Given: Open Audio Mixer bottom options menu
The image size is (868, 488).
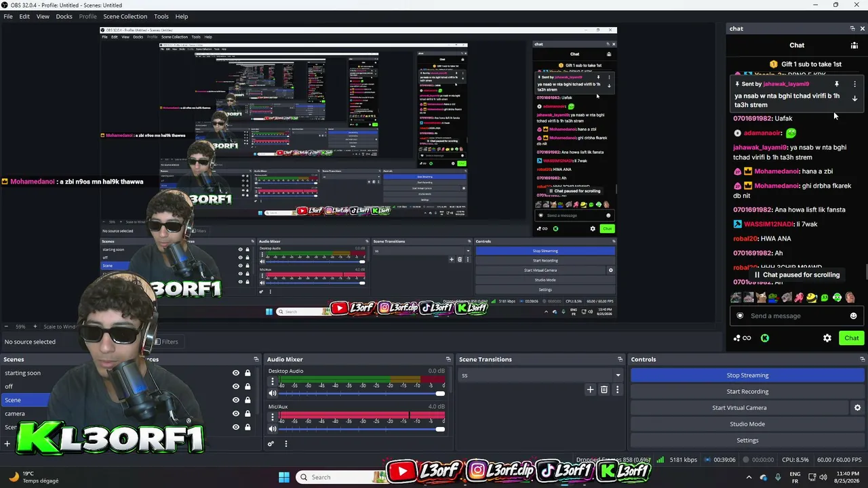Looking at the screenshot, I should pos(285,444).
